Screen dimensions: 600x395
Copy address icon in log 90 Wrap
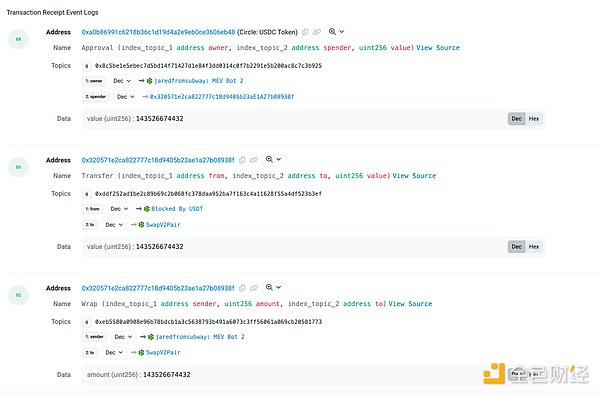coord(242,288)
